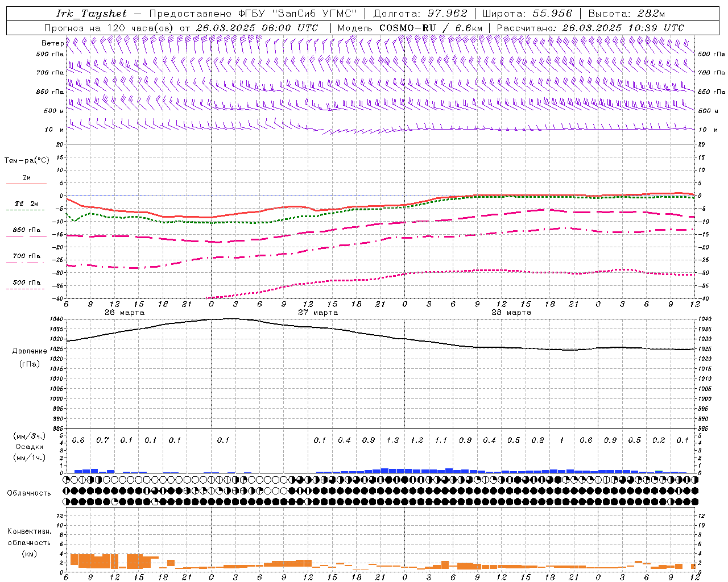The image size is (728, 582).
Task: Click the 28 марта date label
Action: click(511, 313)
